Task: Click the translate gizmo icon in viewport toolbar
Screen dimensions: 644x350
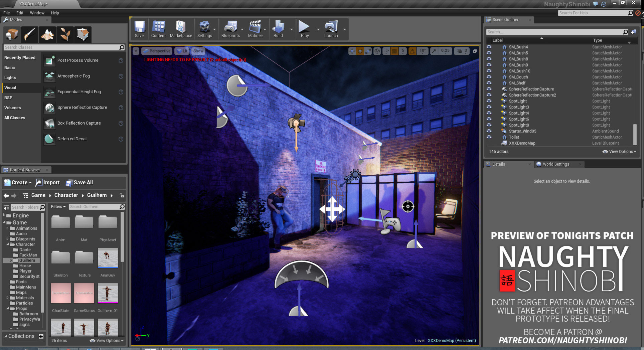Action: click(352, 51)
